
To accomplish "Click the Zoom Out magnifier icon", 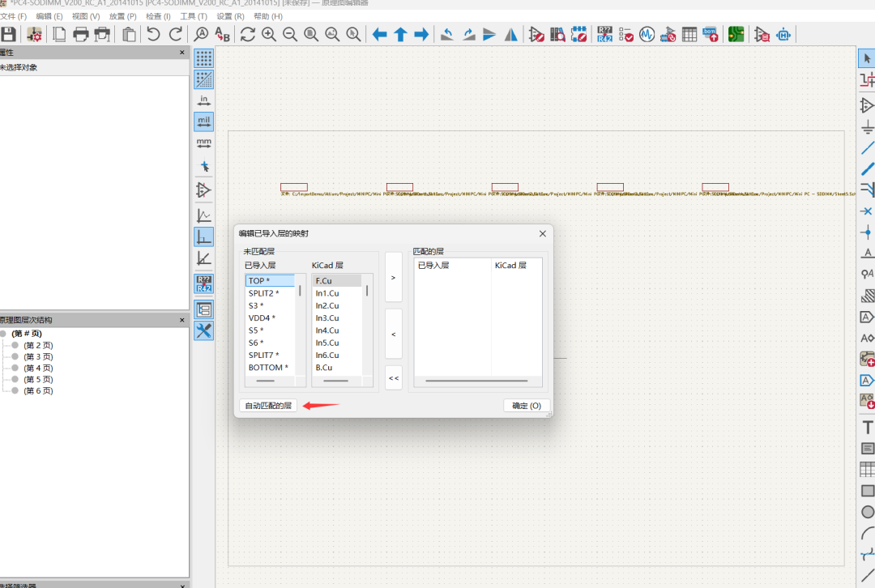I will point(290,35).
